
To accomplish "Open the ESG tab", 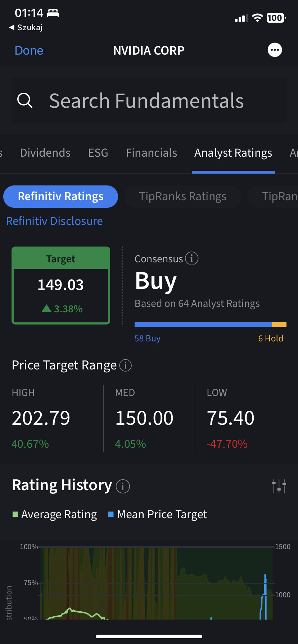I will [98, 153].
